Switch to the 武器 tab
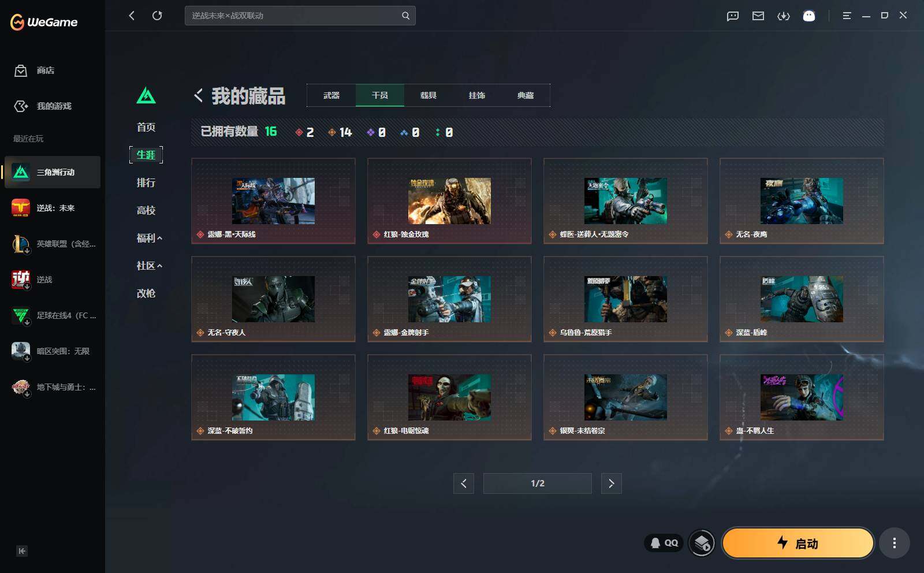The width and height of the screenshot is (924, 573). pyautogui.click(x=331, y=95)
